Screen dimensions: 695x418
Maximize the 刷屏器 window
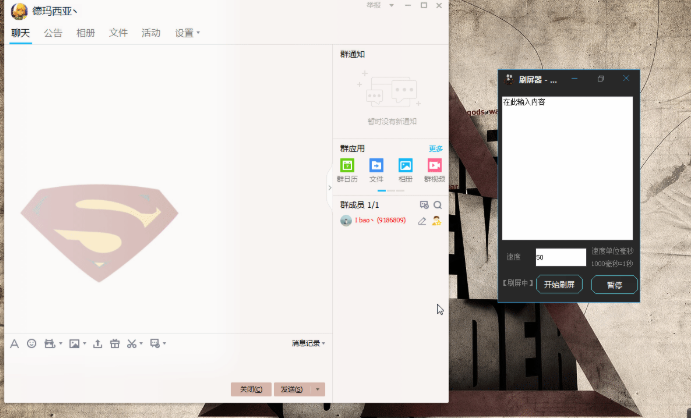(601, 78)
